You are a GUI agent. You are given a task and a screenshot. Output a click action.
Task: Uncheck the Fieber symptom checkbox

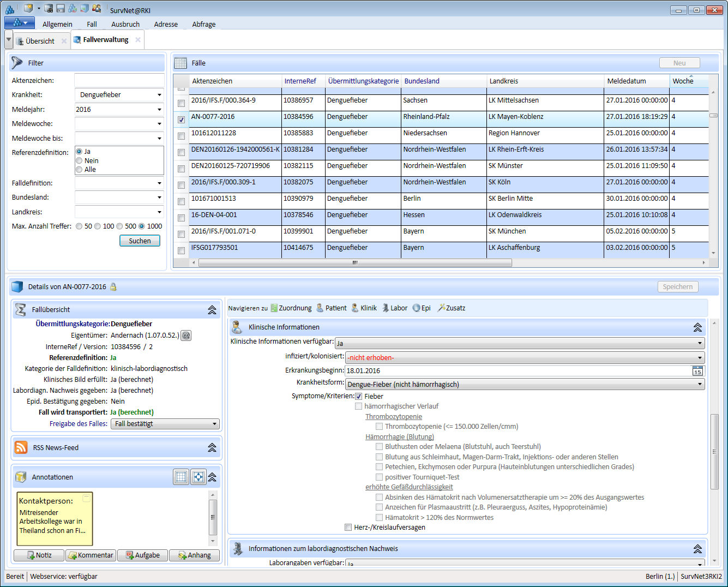[x=359, y=397]
